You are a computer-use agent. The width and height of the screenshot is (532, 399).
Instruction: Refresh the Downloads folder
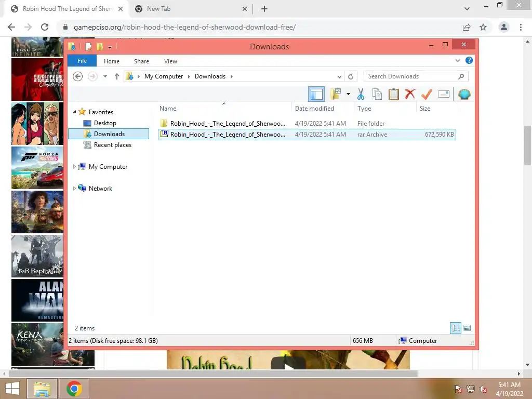click(x=351, y=77)
